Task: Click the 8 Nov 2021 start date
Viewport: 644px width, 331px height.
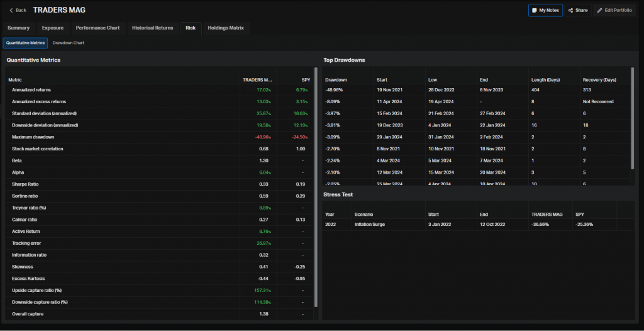Action: pyautogui.click(x=389, y=149)
